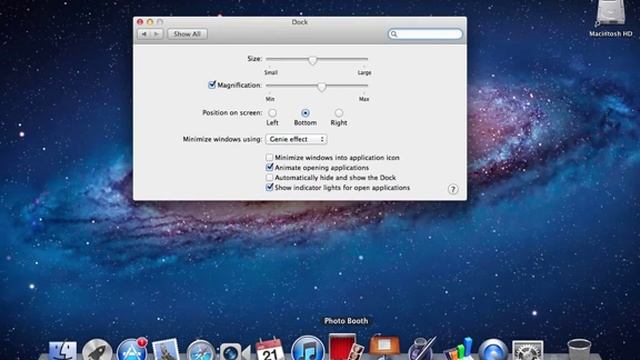
Task: Open Finder from the Dock
Action: click(62, 351)
